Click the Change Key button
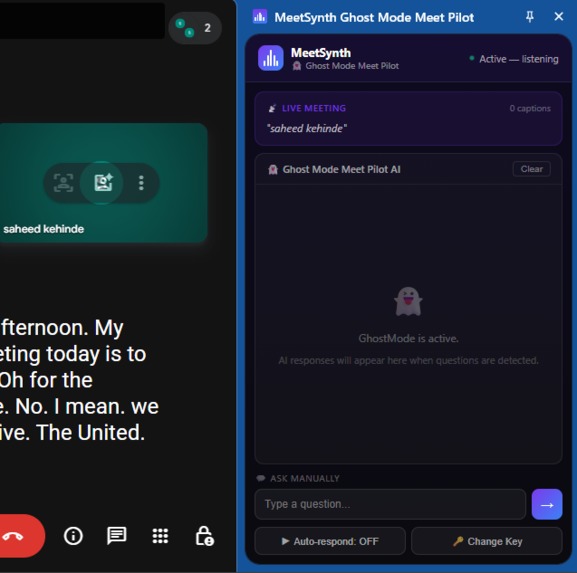The image size is (577, 573). pos(487,541)
